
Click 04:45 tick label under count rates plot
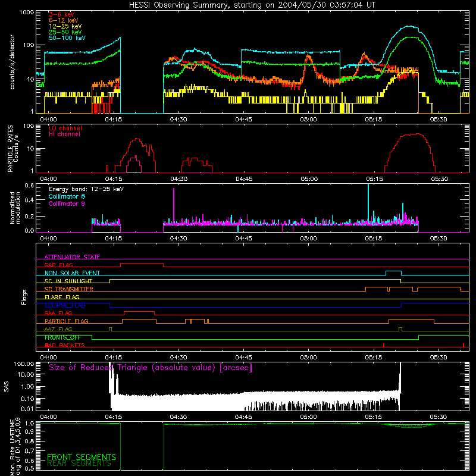(x=243, y=120)
